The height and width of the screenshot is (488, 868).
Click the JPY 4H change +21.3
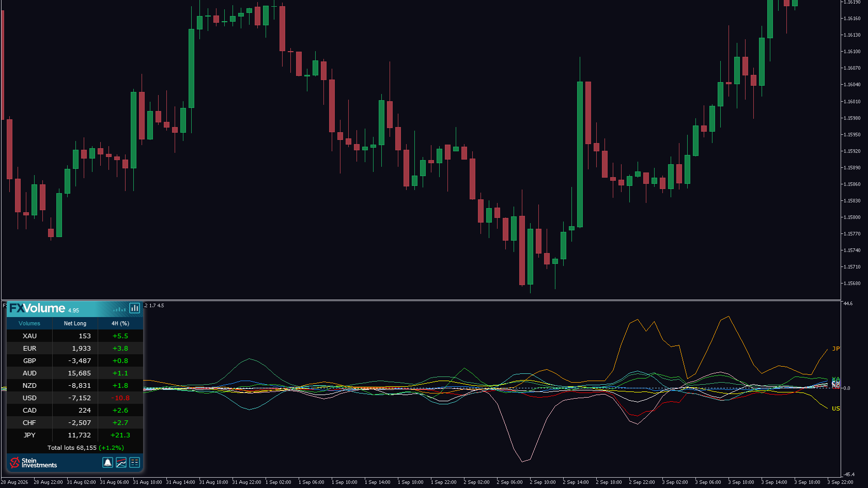120,435
